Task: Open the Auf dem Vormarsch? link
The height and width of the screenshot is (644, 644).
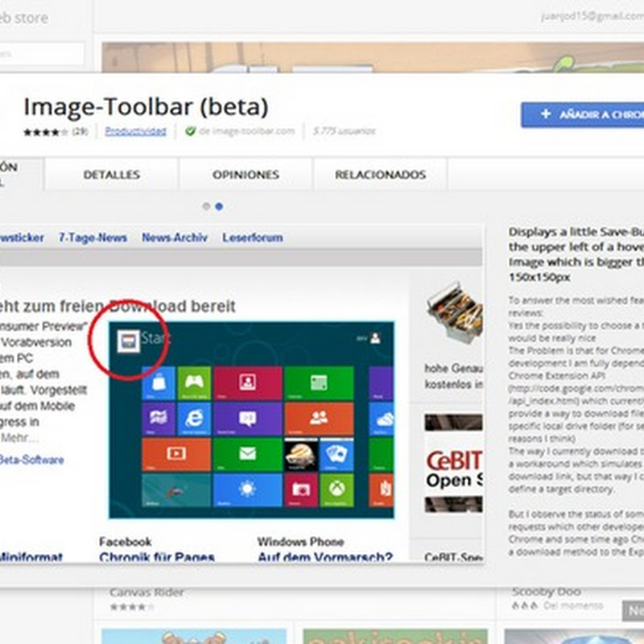Action: tap(325, 556)
